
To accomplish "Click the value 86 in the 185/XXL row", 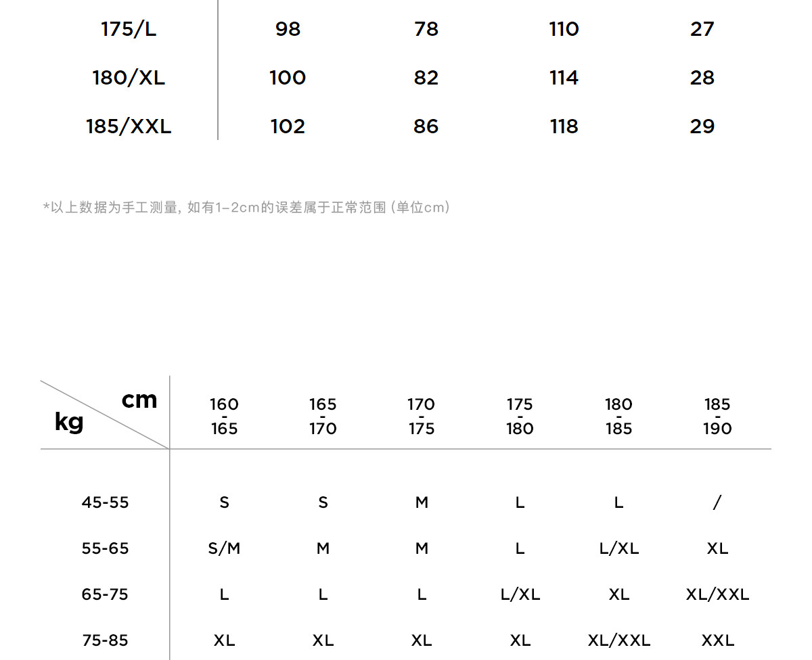I will point(426,126).
